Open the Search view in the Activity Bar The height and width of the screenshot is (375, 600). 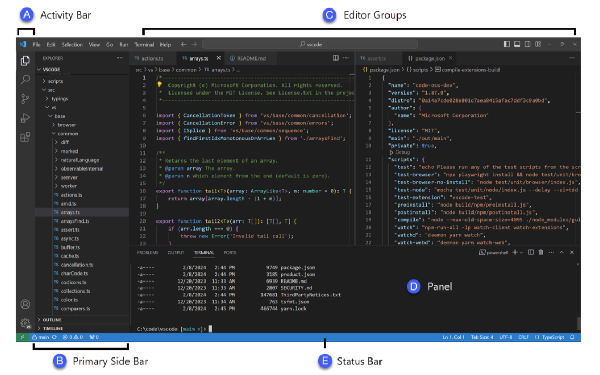(x=25, y=80)
